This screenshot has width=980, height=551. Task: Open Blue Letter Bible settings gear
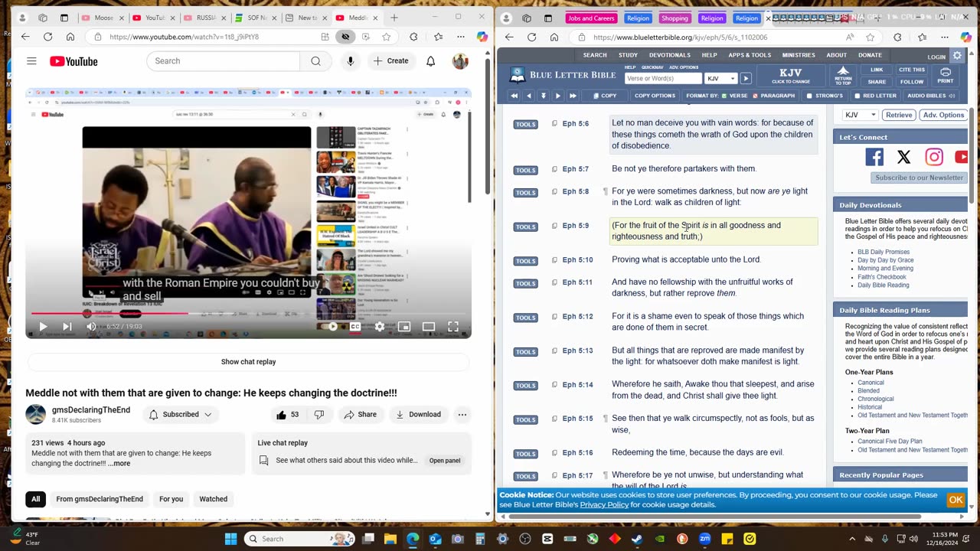[x=957, y=56]
